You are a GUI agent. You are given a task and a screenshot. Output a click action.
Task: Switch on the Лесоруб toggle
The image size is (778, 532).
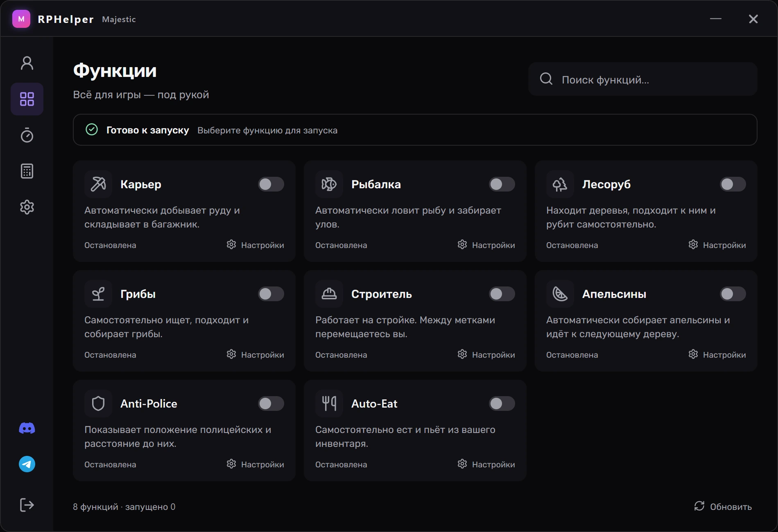coord(733,184)
